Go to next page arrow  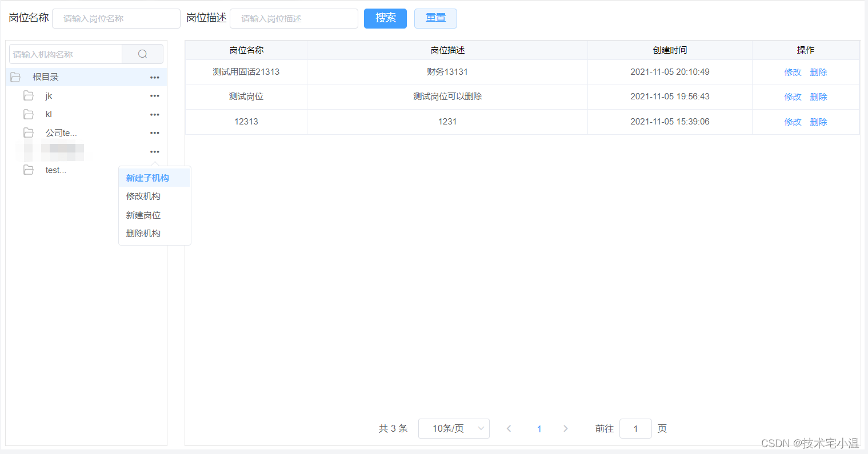click(566, 428)
